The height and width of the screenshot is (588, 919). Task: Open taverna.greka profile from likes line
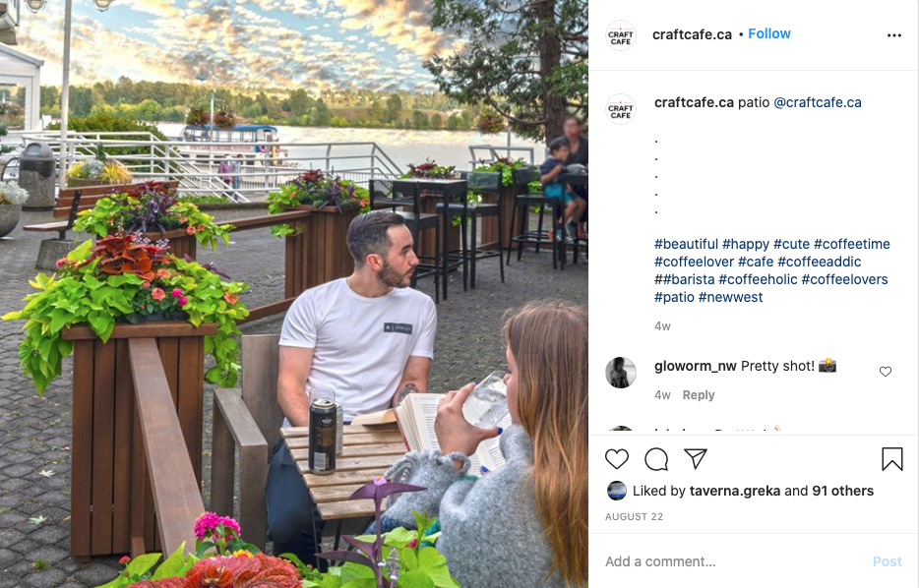[x=735, y=491]
